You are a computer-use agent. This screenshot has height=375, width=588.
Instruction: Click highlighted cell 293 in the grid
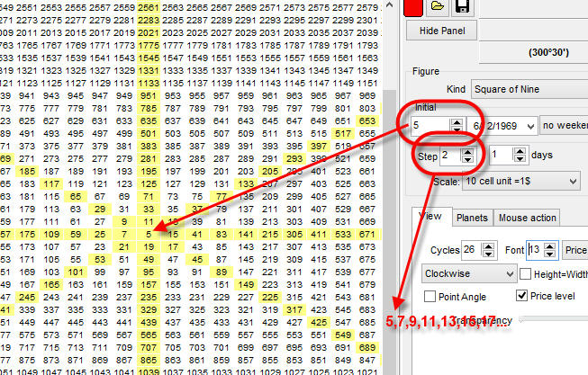tap(294, 159)
